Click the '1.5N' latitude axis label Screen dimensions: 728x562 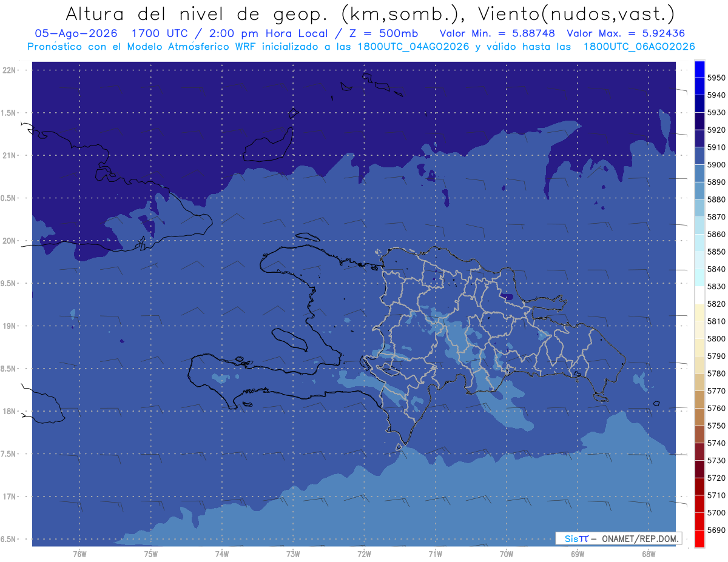point(8,113)
